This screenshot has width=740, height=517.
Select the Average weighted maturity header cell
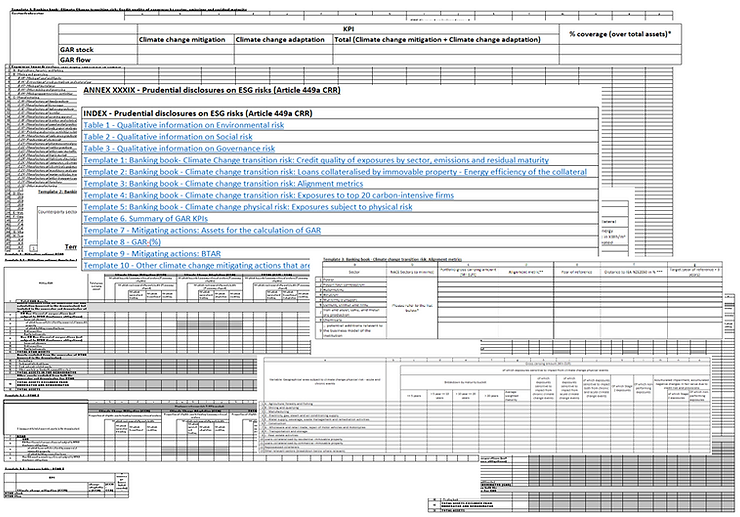pos(516,396)
